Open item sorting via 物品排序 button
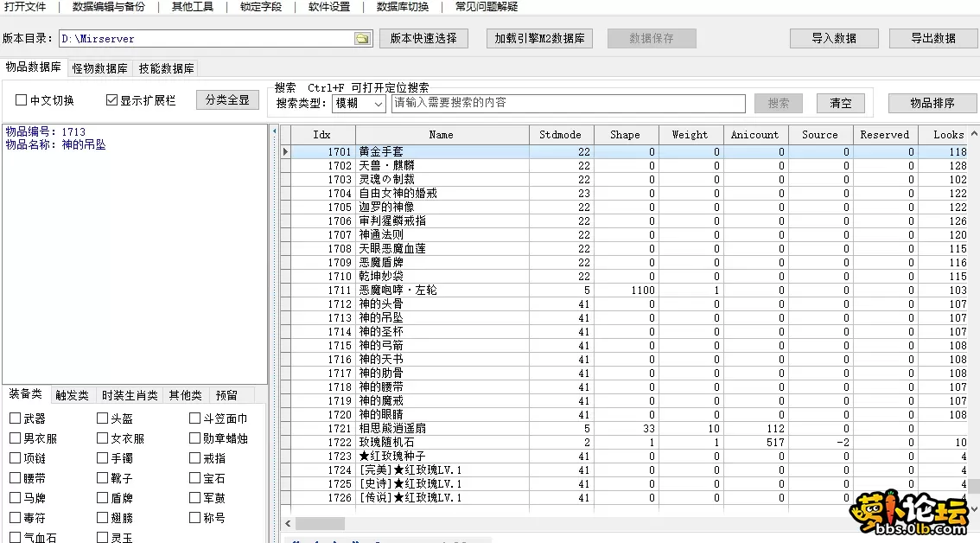980x543 pixels. click(x=932, y=103)
